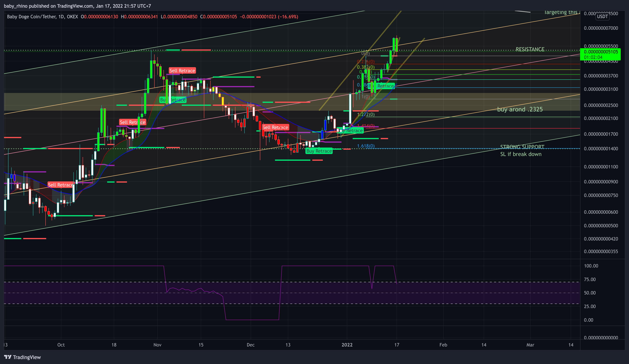Click the change value (−16.69%)

[288, 17]
